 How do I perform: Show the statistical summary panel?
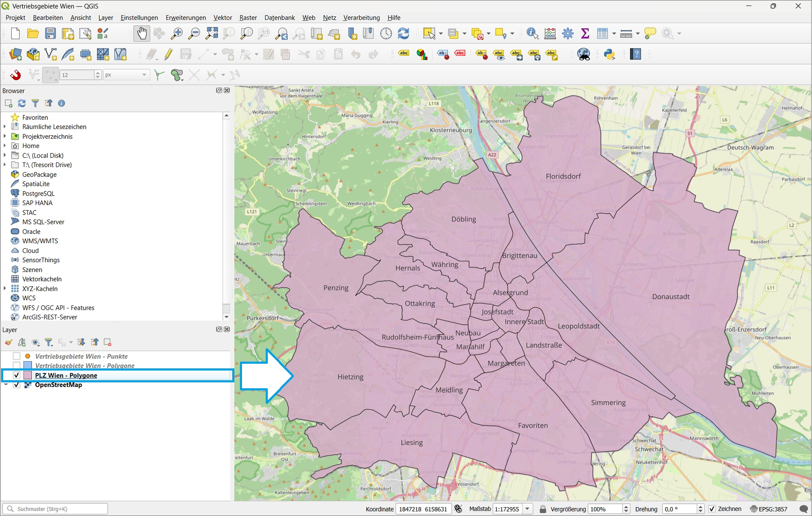585,33
